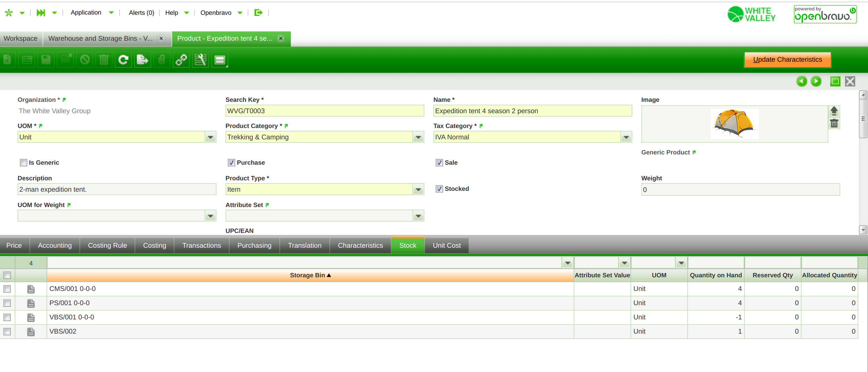868x372 pixels.
Task: Click into the Description text field
Action: point(116,189)
